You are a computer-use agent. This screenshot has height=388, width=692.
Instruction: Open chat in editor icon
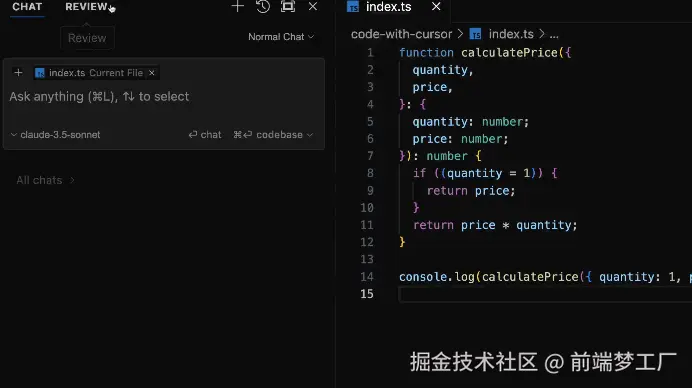click(x=288, y=7)
